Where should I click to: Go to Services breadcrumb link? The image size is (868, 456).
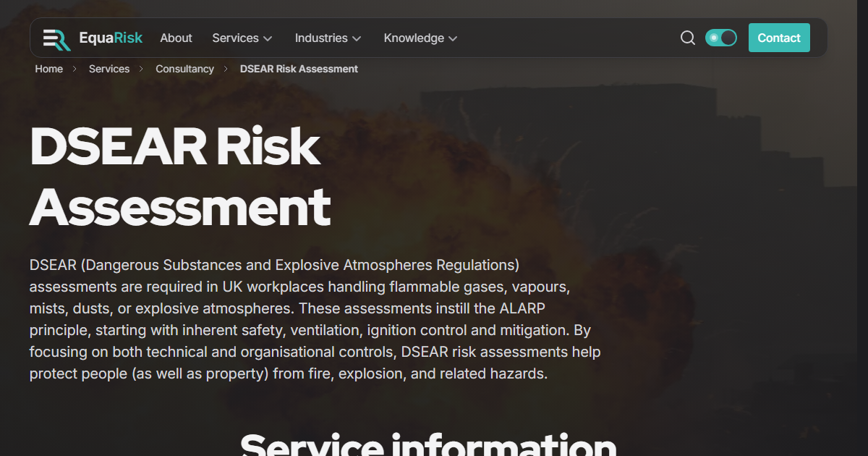[109, 69]
